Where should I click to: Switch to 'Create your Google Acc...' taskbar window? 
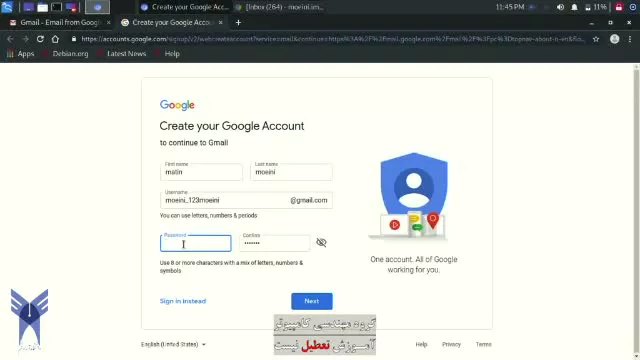[x=184, y=7]
